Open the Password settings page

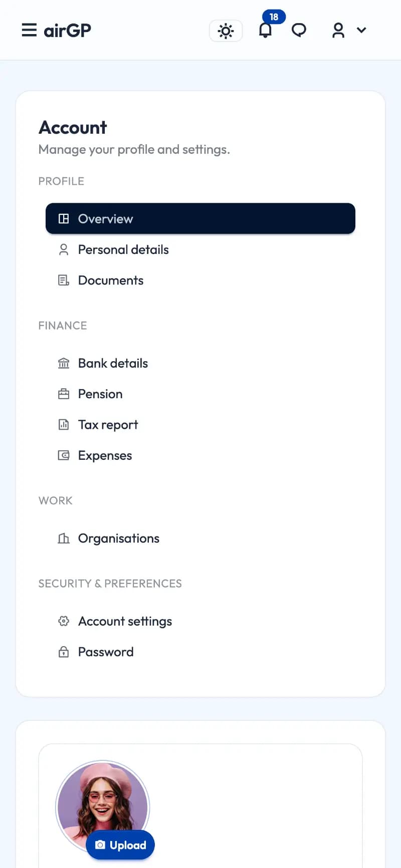point(106,652)
